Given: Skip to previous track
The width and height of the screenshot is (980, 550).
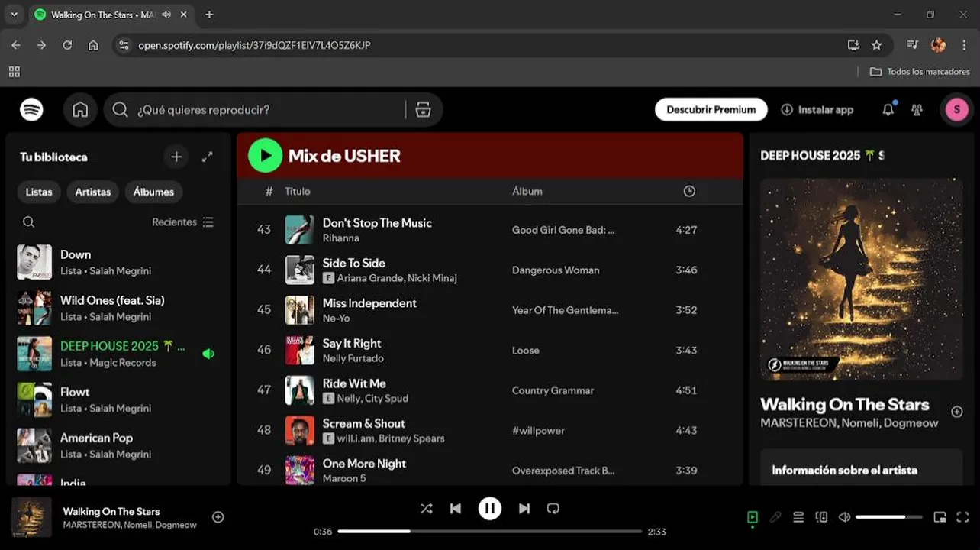Looking at the screenshot, I should 456,508.
